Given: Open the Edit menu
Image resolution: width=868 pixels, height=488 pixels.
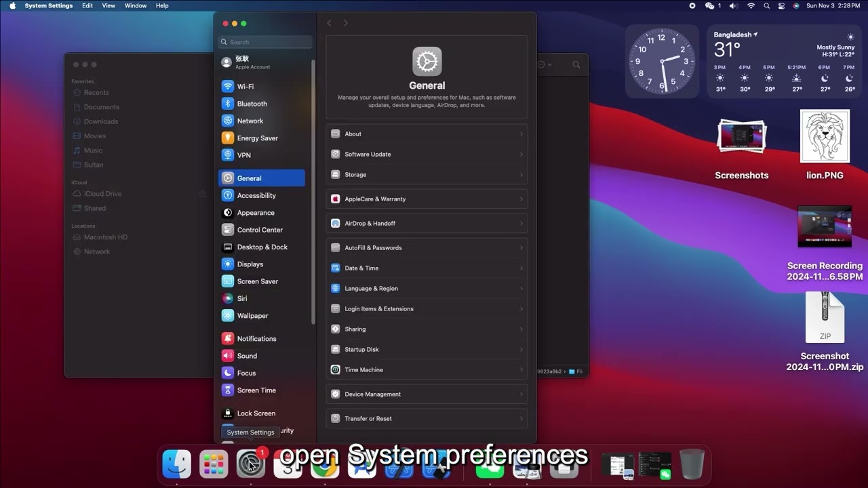Looking at the screenshot, I should [87, 5].
